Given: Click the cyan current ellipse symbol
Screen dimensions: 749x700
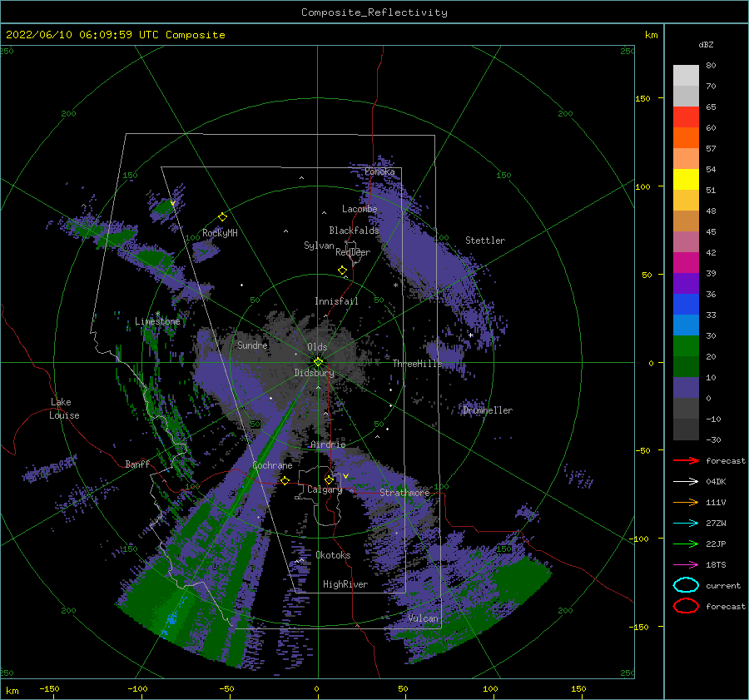Looking at the screenshot, I should click(686, 585).
